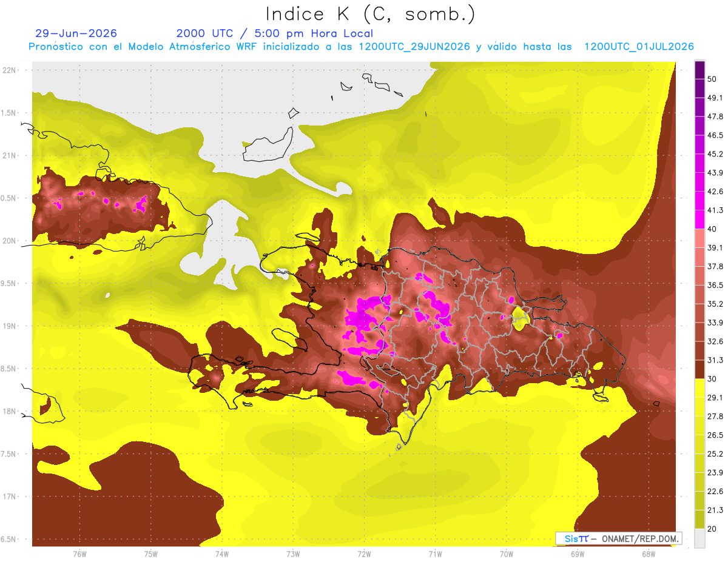Click the latitude axis label '18N'
This screenshot has width=728, height=562.
(8, 412)
